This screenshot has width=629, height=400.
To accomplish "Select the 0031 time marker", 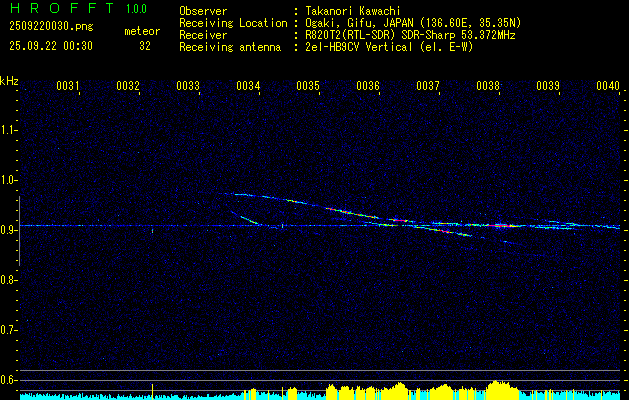I will (68, 87).
